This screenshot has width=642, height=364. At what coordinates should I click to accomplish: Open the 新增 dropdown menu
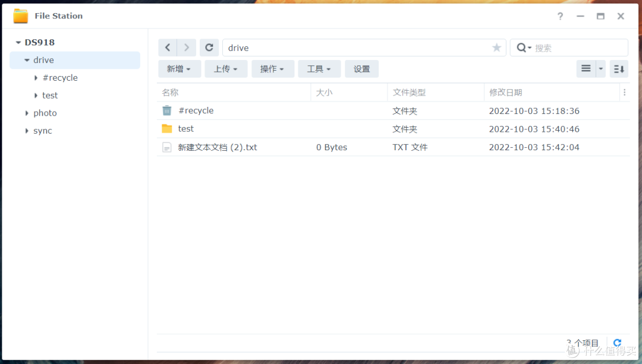[x=180, y=69]
